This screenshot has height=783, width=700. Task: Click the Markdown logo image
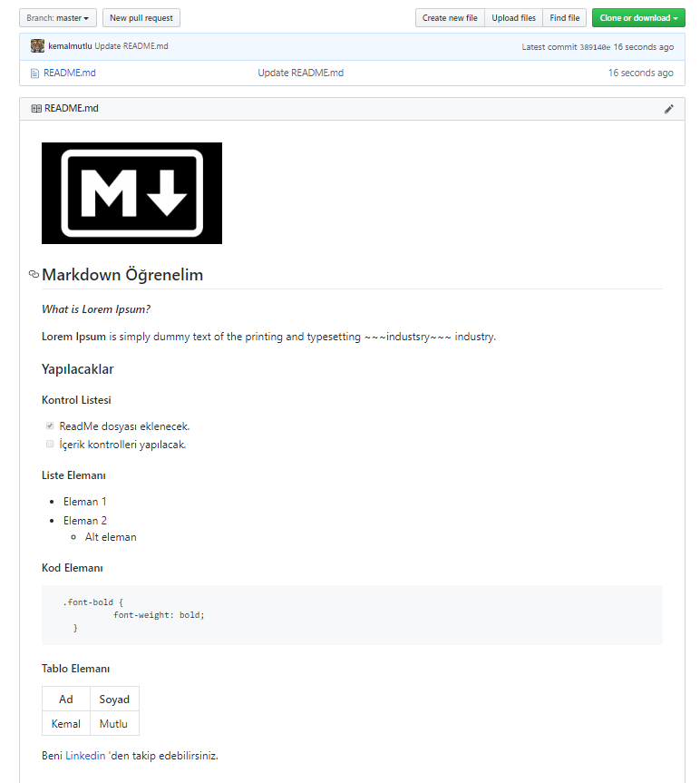pyautogui.click(x=131, y=193)
